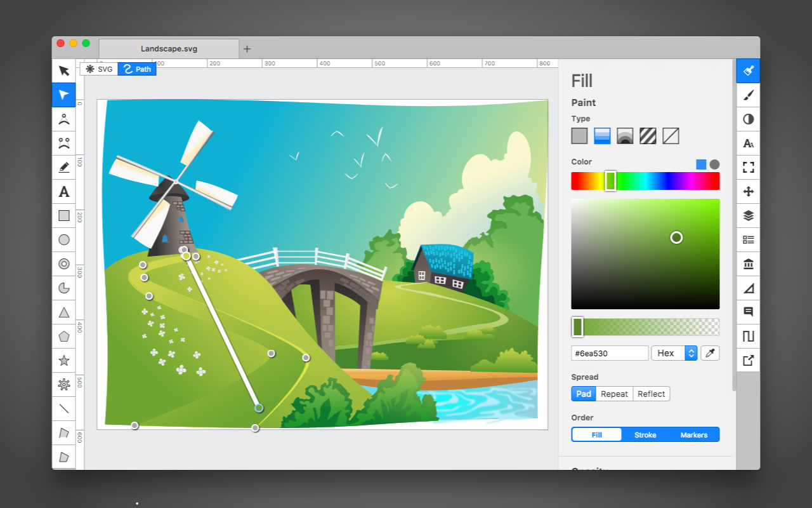Set paint type to striped pattern
This screenshot has width=812, height=508.
(648, 136)
